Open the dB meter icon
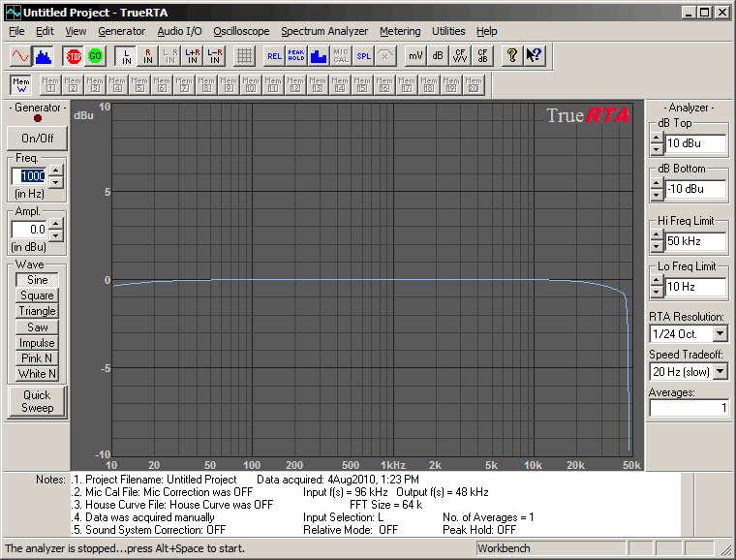 (438, 56)
